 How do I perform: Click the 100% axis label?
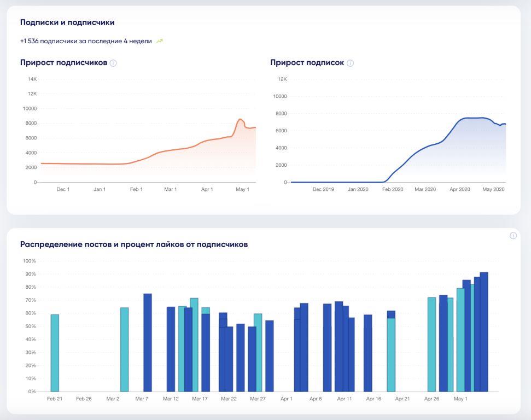click(29, 261)
